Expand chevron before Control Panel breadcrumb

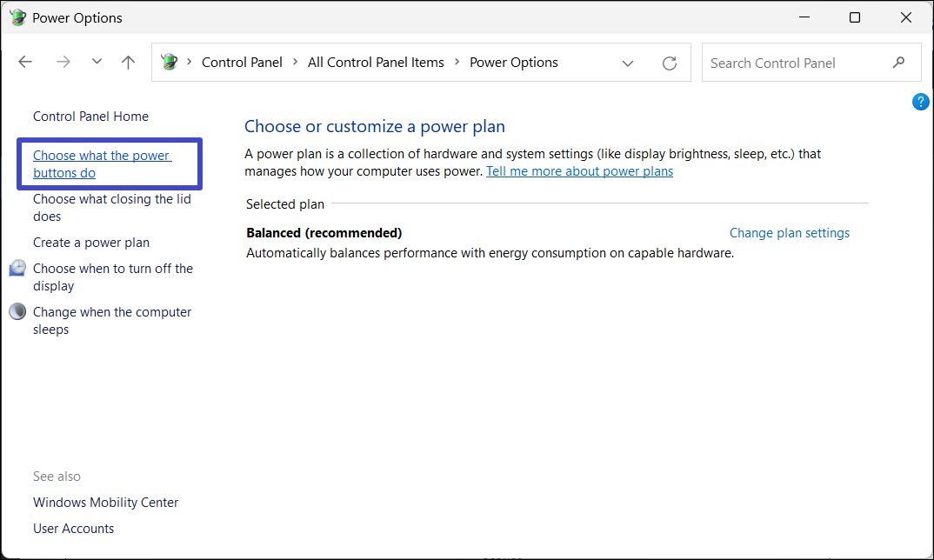click(x=190, y=62)
